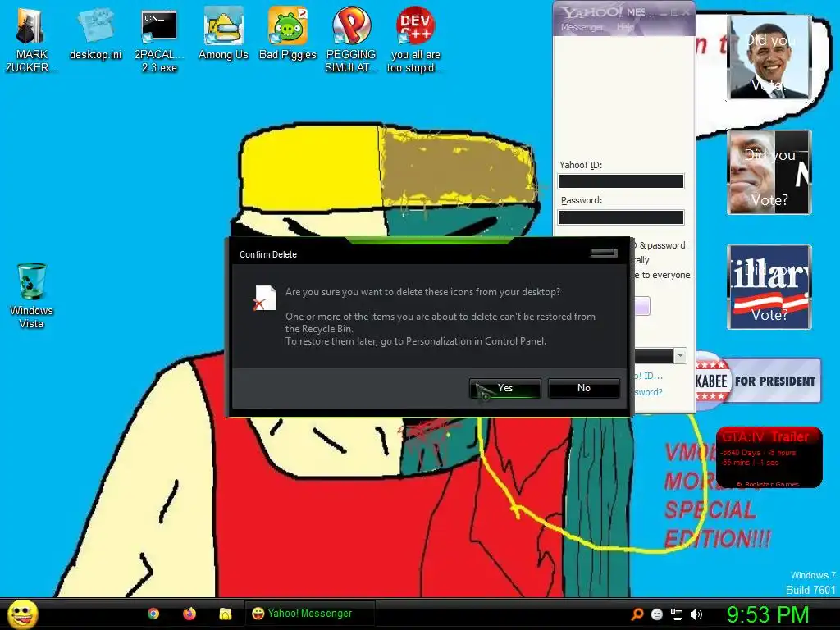Viewport: 840px width, 630px height.
Task: Confirm deletion with the Yes button
Action: pyautogui.click(x=505, y=388)
